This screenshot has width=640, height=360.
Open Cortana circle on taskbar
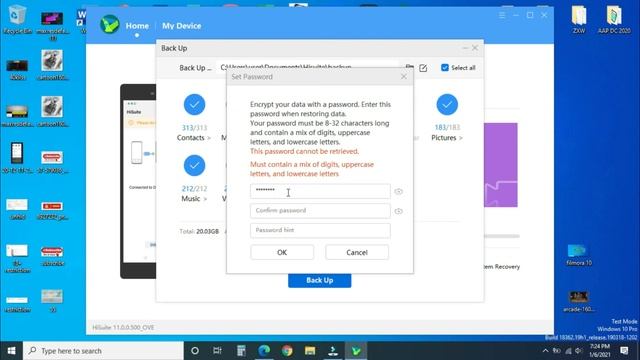195,351
